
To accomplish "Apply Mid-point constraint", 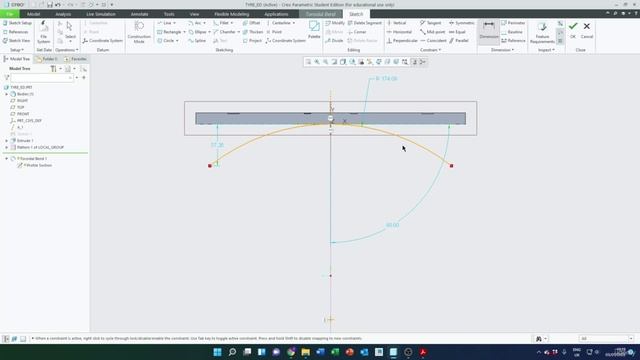I will [433, 32].
